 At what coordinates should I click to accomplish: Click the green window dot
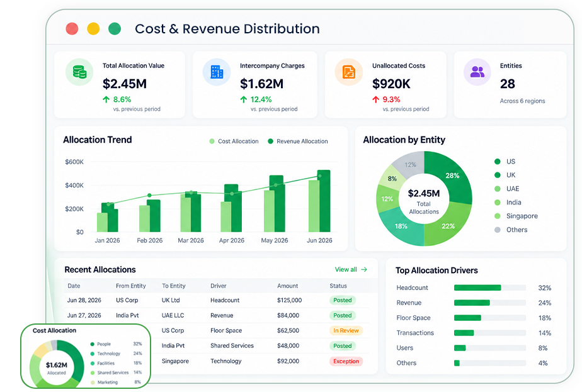(115, 28)
